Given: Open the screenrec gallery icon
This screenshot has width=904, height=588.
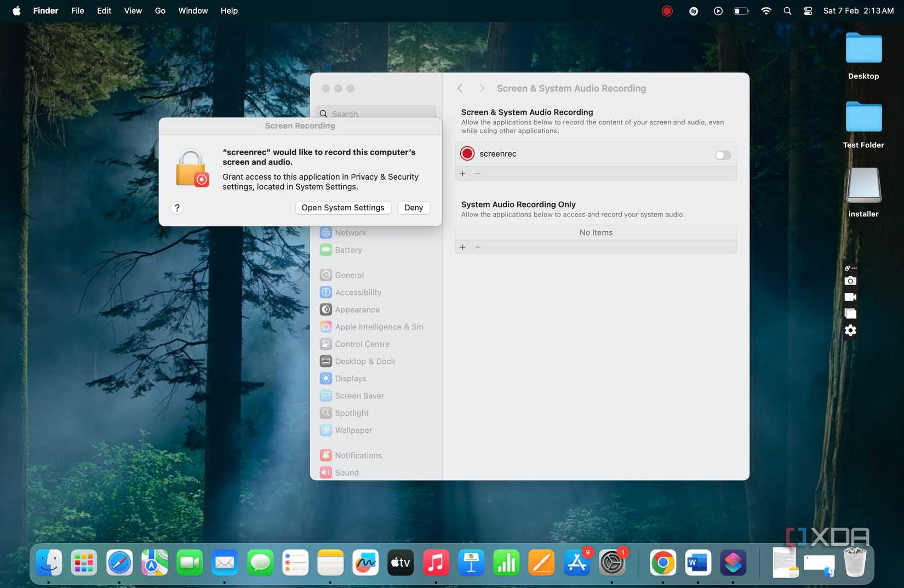Looking at the screenshot, I should point(850,313).
